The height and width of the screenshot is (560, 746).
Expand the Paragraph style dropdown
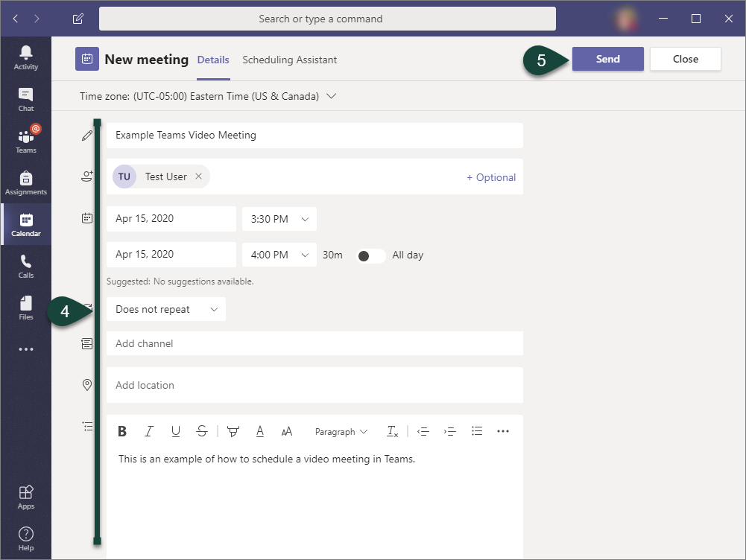point(341,432)
